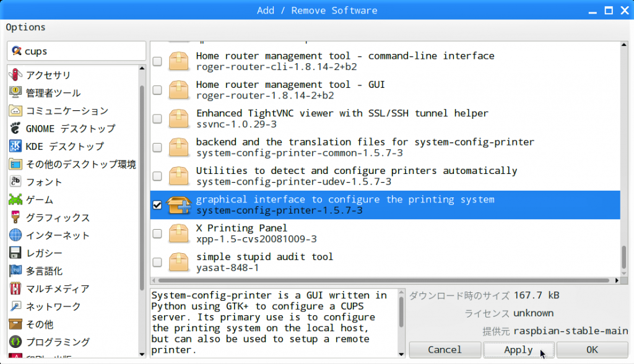Click the フォント category label
This screenshot has width=634, height=364.
[44, 182]
